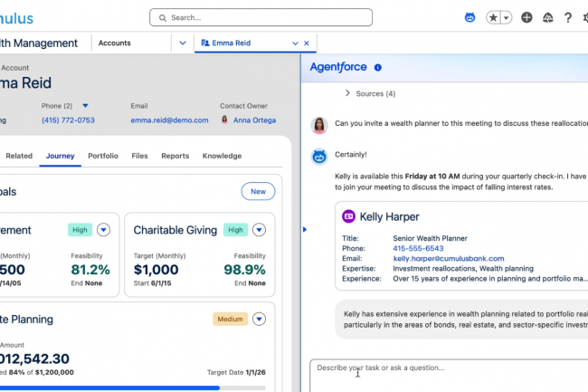Image resolution: width=588 pixels, height=392 pixels.
Task: Switch to the Knowledge tab
Action: [x=222, y=156]
